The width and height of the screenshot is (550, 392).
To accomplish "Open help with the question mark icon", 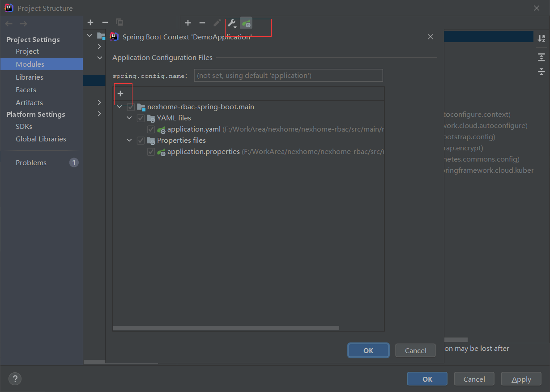I will 15,379.
